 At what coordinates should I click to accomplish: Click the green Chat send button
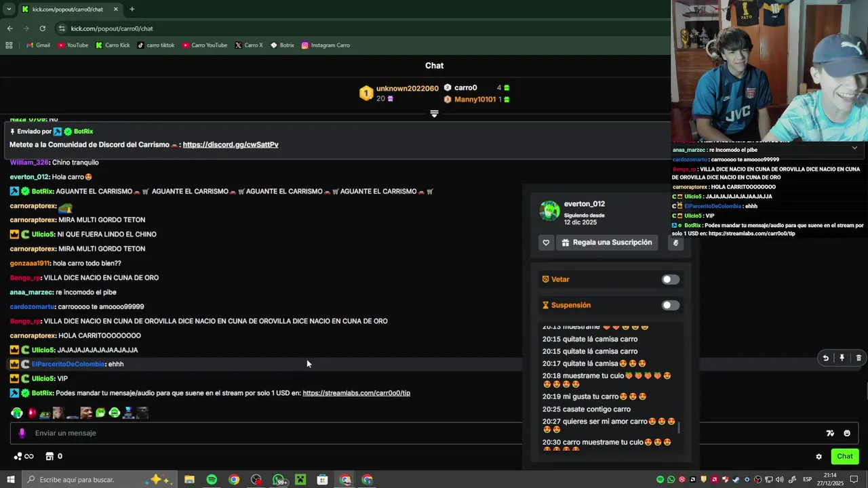point(845,456)
